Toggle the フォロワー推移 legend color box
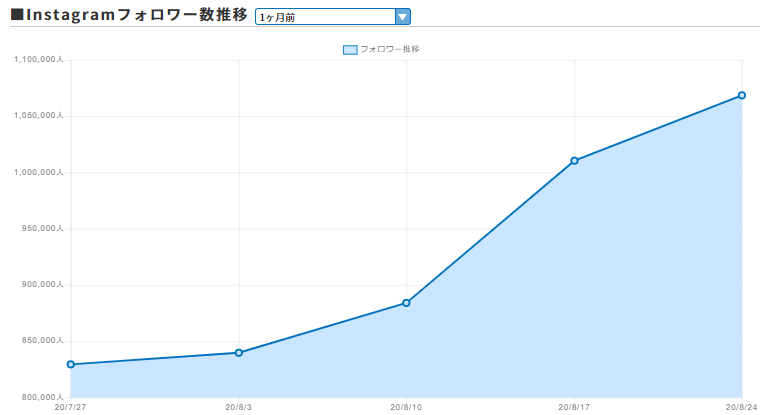Image resolution: width=772 pixels, height=415 pixels. point(350,50)
